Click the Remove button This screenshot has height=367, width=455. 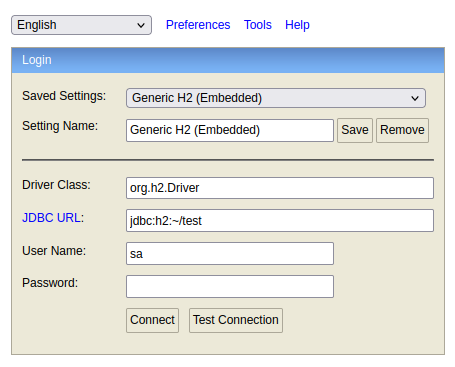(x=402, y=130)
